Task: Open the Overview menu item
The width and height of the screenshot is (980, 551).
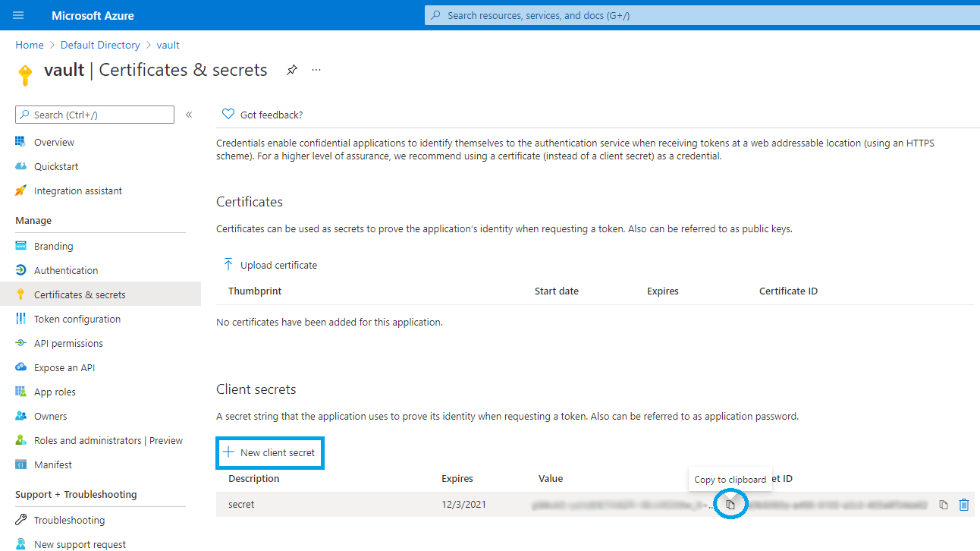Action: click(x=54, y=142)
